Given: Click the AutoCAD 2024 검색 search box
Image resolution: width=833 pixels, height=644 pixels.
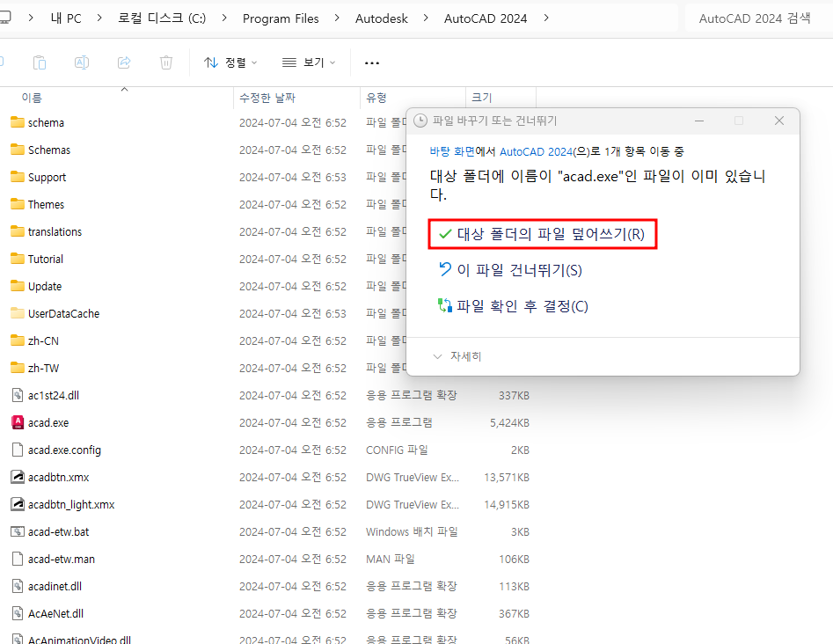Looking at the screenshot, I should coord(755,17).
